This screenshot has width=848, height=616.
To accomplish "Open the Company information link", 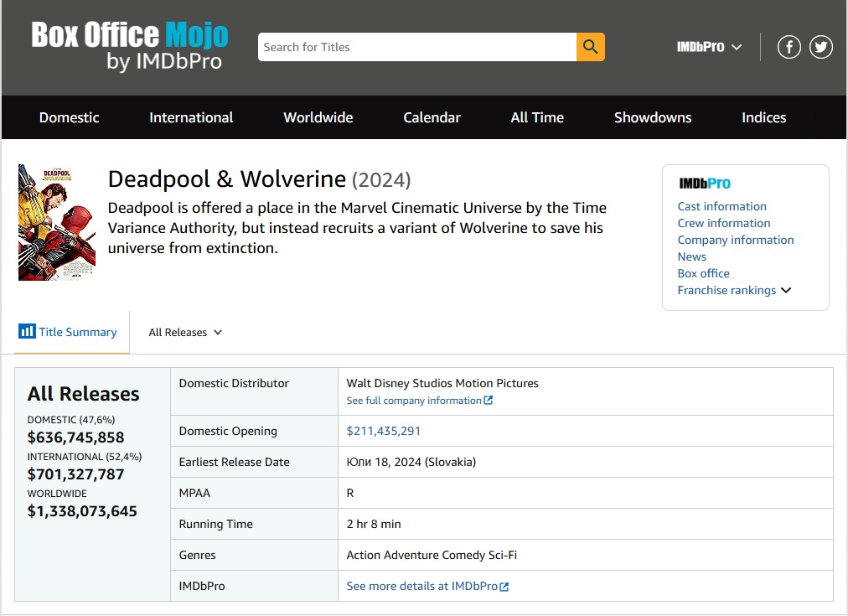I will [736, 241].
